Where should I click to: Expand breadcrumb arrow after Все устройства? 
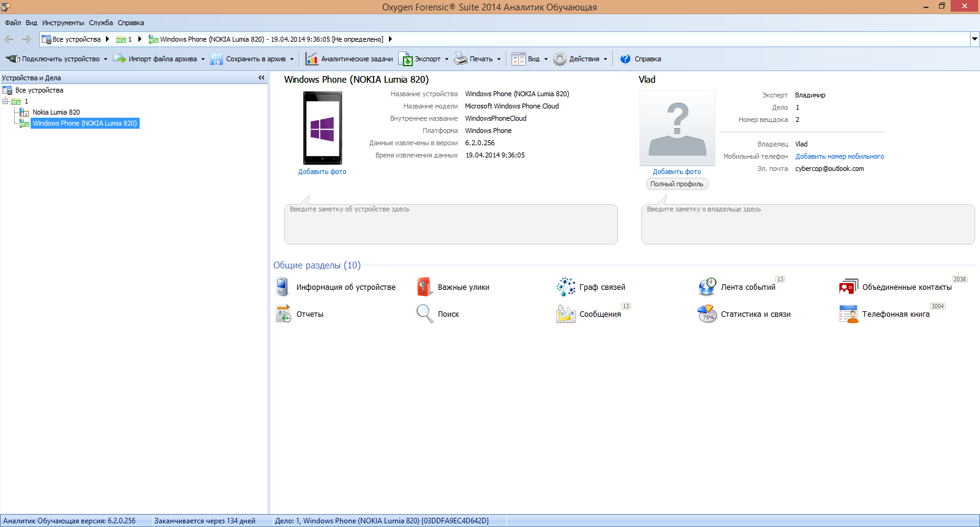coord(107,39)
